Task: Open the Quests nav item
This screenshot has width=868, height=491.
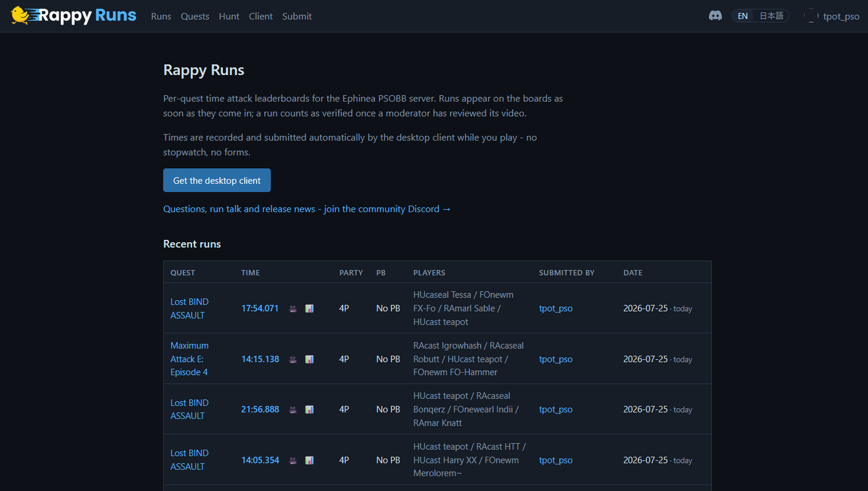Action: 195,16
